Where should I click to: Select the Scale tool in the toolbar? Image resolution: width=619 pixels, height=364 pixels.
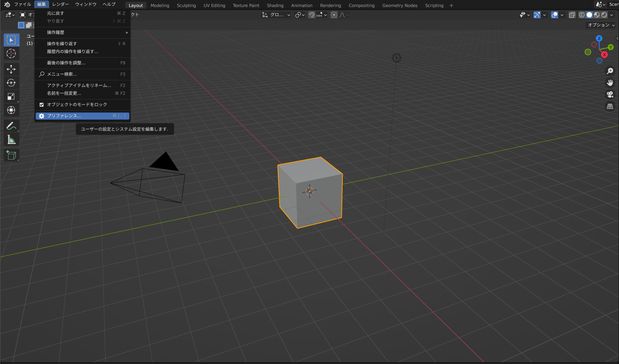[11, 97]
